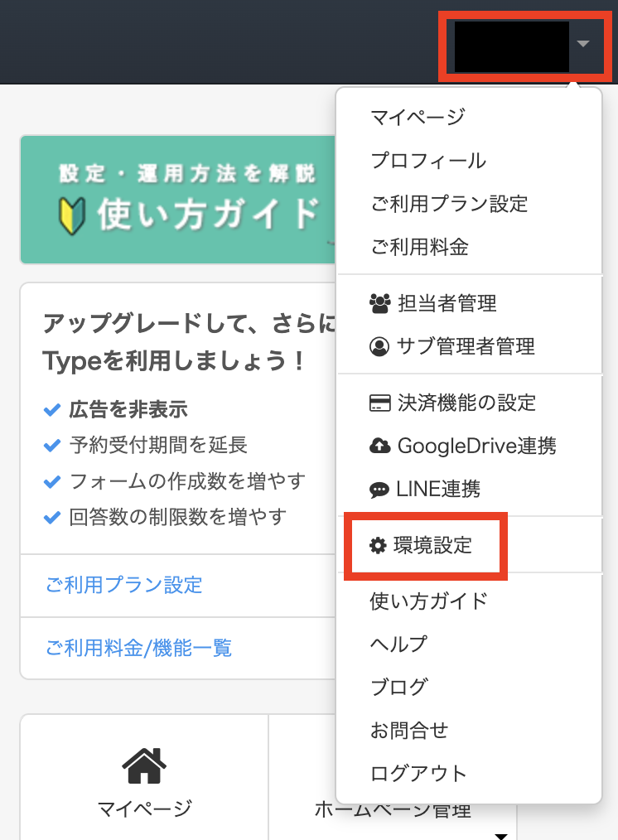Click the gear icon beside 環境設定
The width and height of the screenshot is (618, 840).
tap(379, 545)
